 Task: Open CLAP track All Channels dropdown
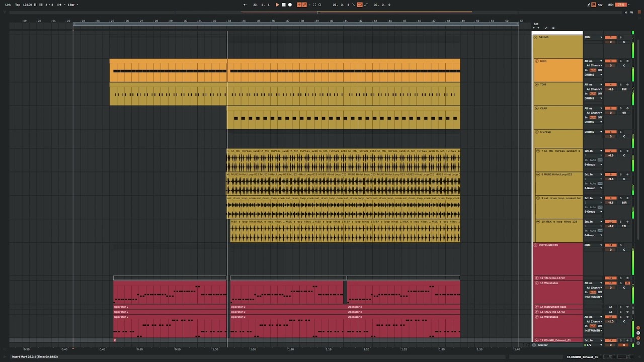pos(594,113)
